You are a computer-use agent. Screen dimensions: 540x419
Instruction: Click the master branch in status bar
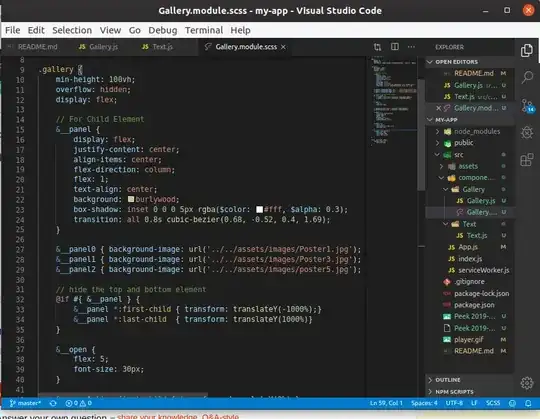pos(25,403)
